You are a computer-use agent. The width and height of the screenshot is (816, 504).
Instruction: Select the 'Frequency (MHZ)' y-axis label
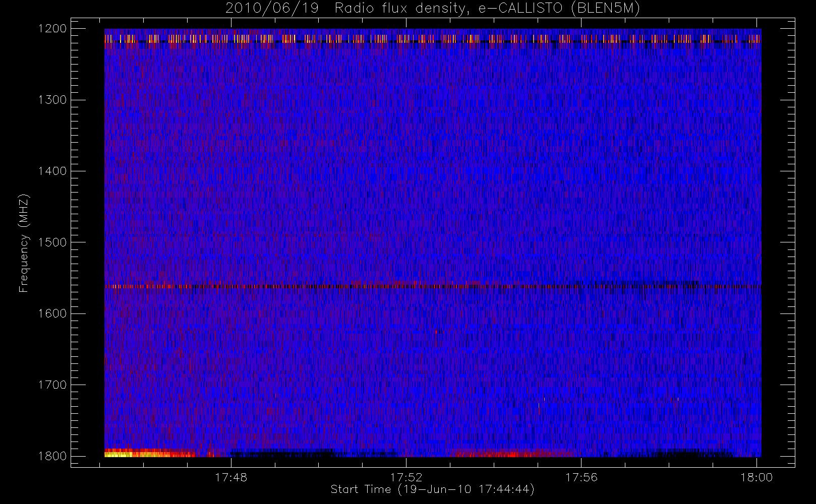tap(24, 243)
